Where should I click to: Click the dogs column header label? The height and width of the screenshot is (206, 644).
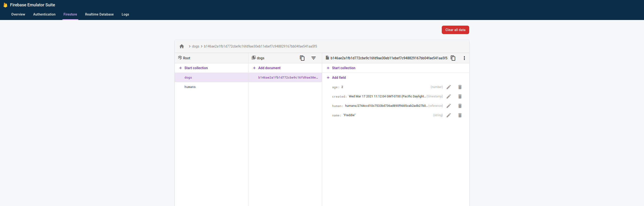[260, 58]
